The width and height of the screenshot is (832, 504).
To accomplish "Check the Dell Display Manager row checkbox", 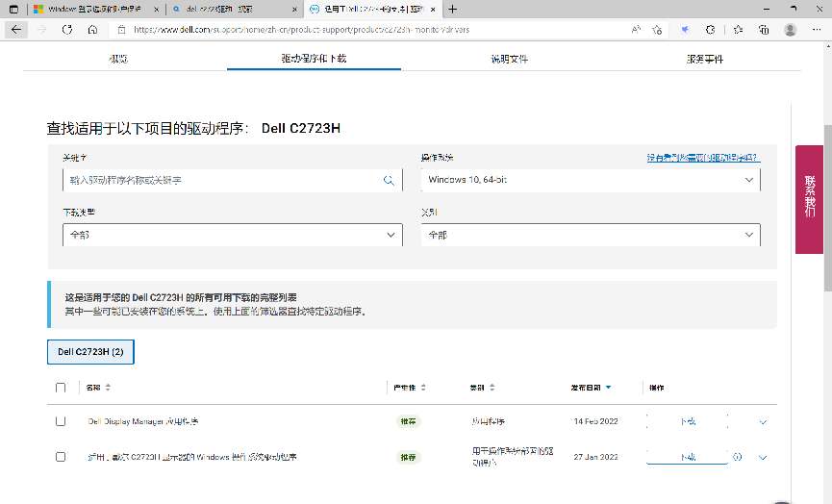I will click(x=61, y=421).
